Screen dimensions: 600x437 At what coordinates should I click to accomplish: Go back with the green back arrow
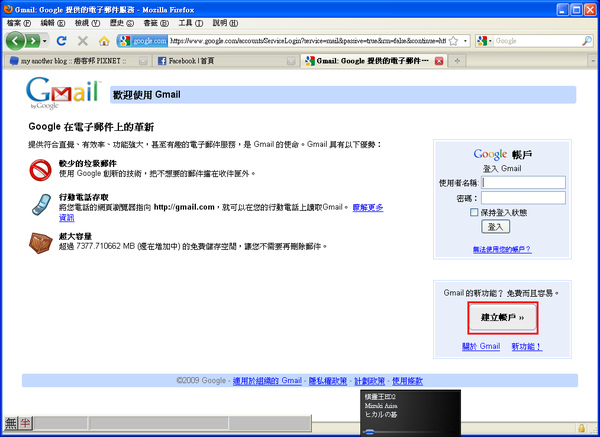pos(15,41)
